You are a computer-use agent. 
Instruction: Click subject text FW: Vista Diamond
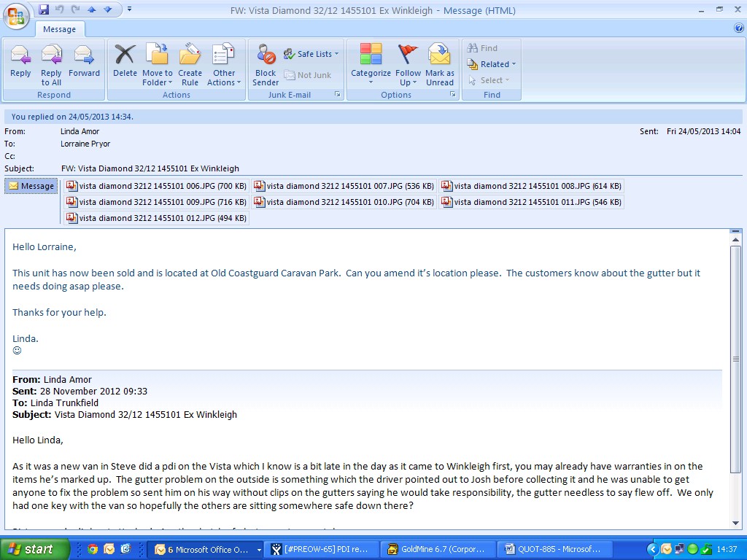[x=150, y=168]
